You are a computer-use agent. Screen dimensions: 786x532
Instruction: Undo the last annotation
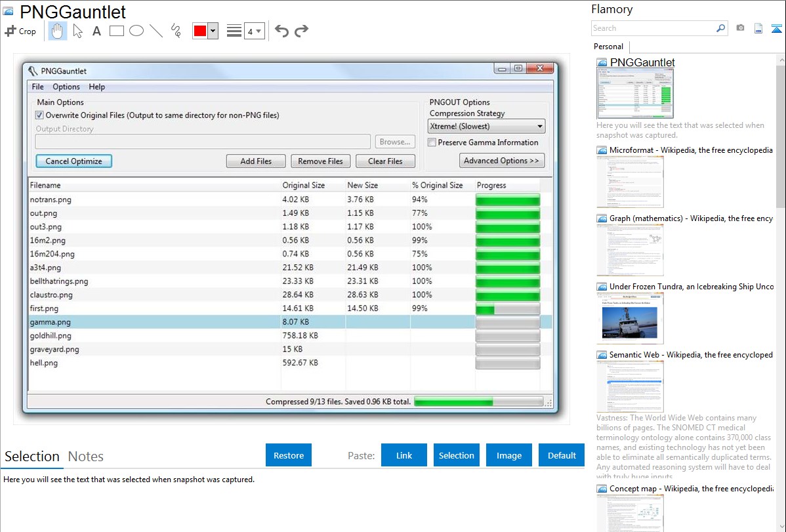point(281,31)
